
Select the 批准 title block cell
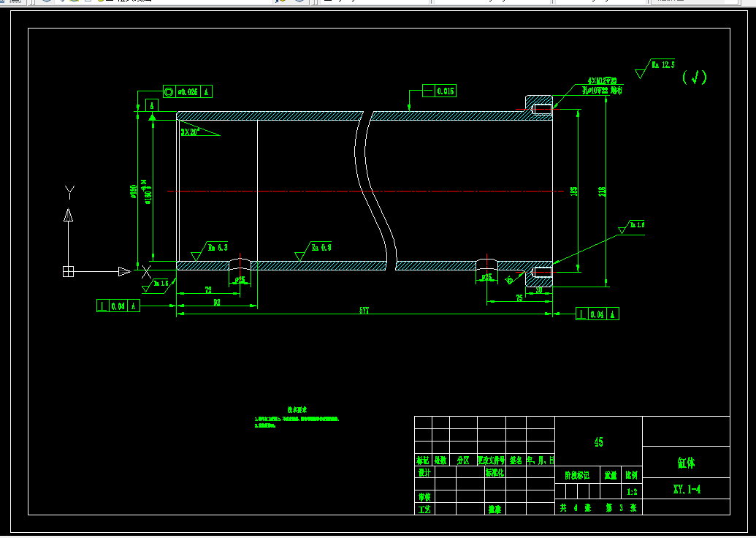click(495, 509)
